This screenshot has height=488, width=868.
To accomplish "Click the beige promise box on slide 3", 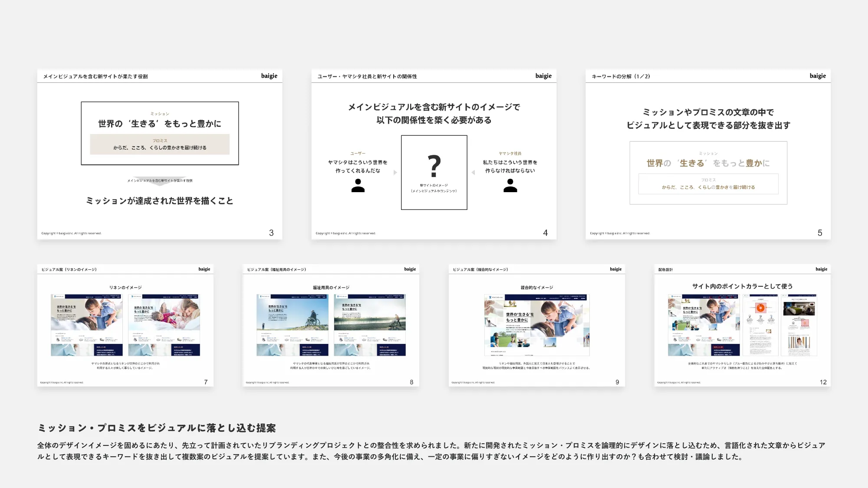I will click(160, 144).
